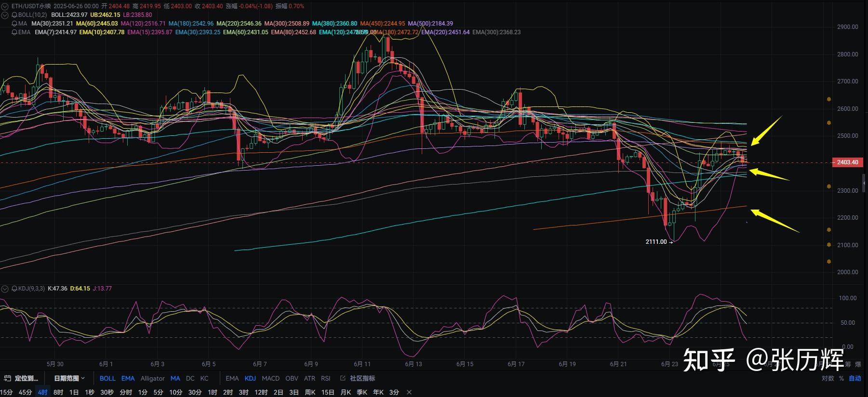
Task: Select the 周K weekly timeframe
Action: tap(310, 392)
